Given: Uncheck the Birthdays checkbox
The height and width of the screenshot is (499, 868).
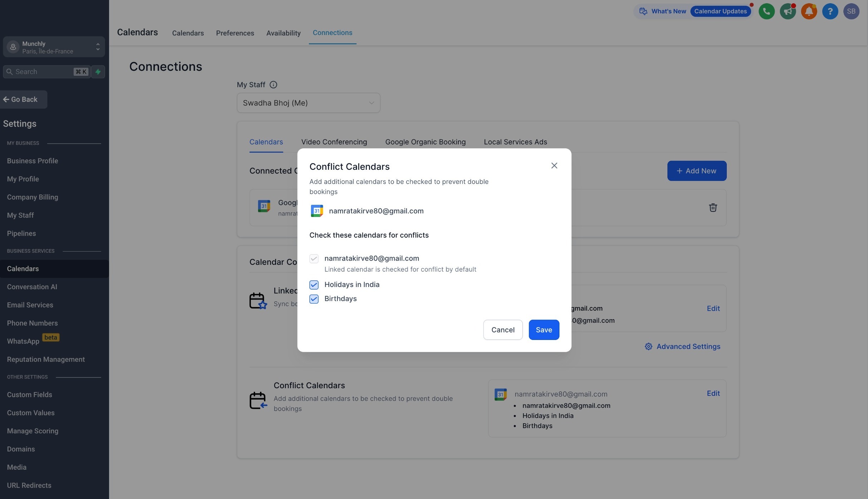Looking at the screenshot, I should [314, 299].
